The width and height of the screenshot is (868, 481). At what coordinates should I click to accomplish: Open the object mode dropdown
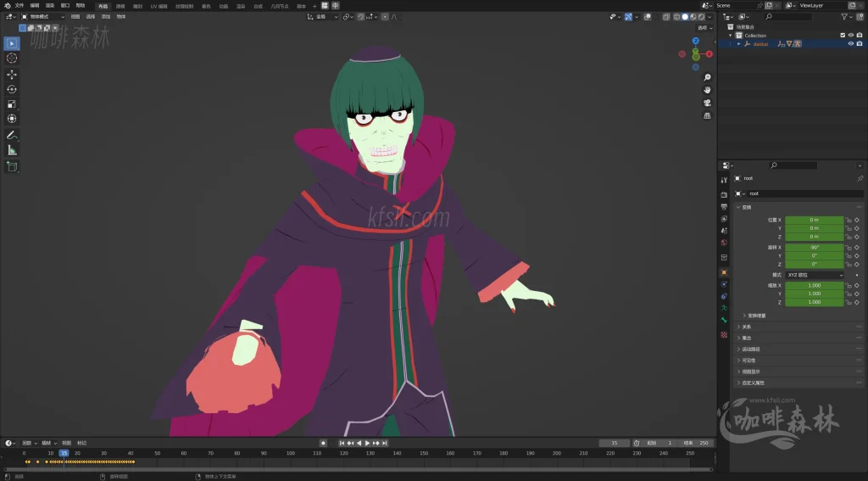pyautogui.click(x=42, y=17)
